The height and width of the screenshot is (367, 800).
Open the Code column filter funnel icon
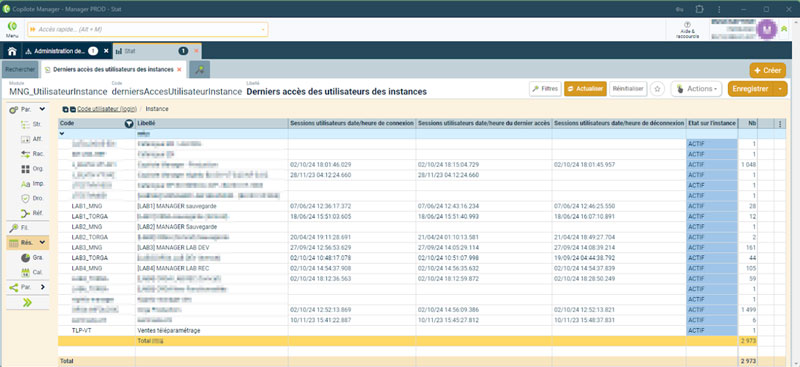coord(129,124)
